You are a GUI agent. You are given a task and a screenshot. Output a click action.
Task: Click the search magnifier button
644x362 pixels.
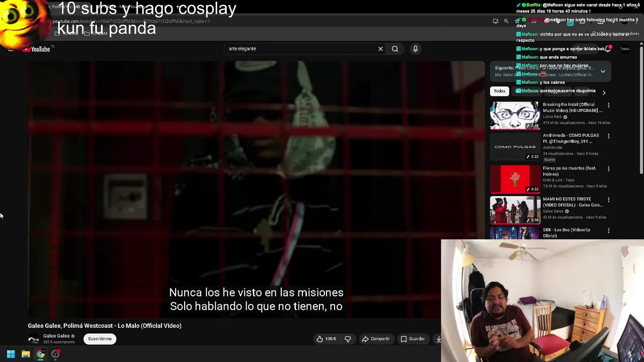(x=395, y=49)
